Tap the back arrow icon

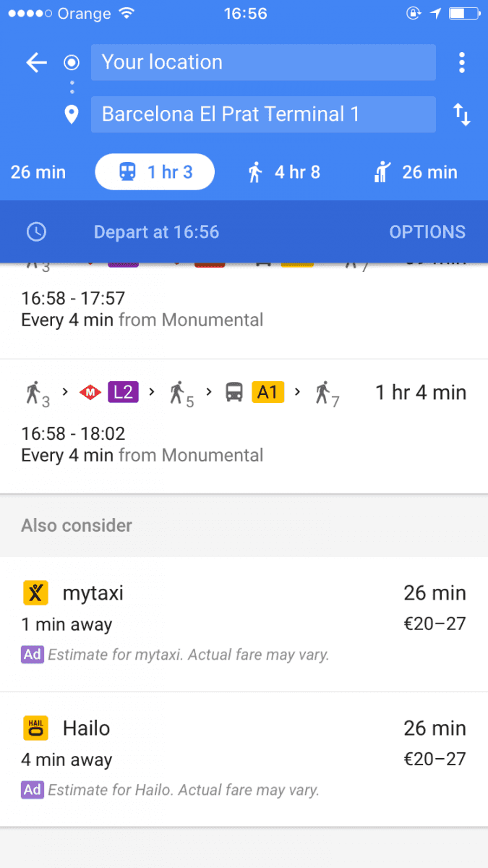click(36, 63)
